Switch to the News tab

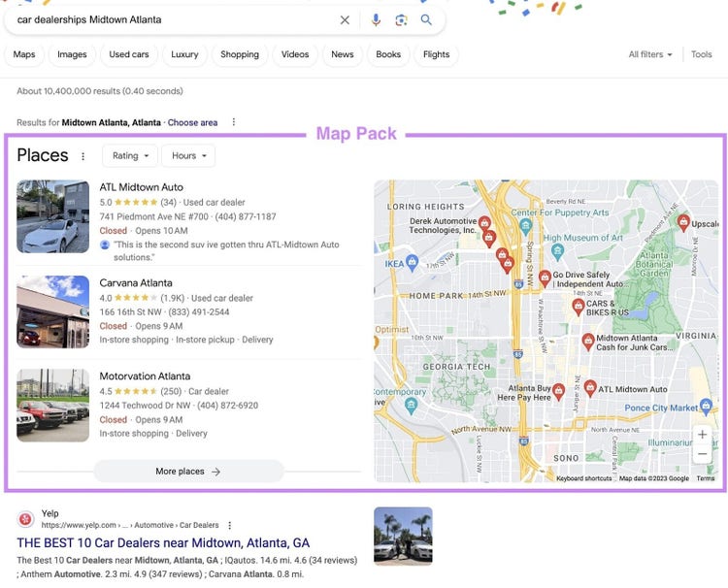click(343, 54)
